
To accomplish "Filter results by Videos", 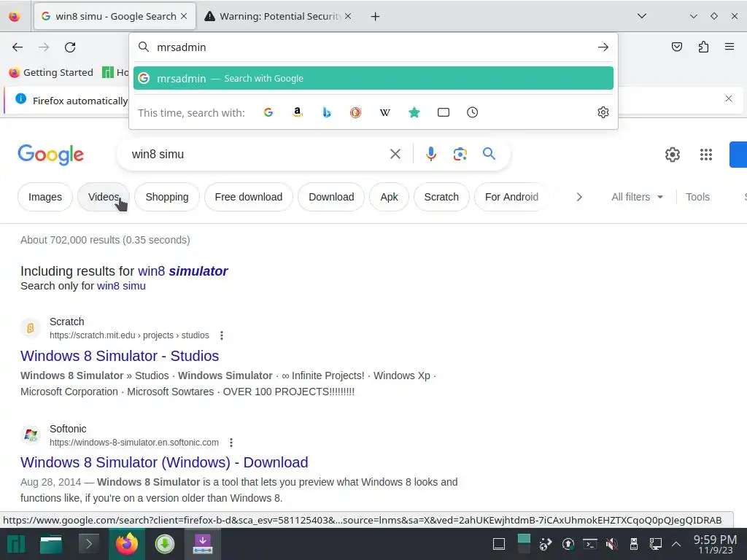I will 104,197.
